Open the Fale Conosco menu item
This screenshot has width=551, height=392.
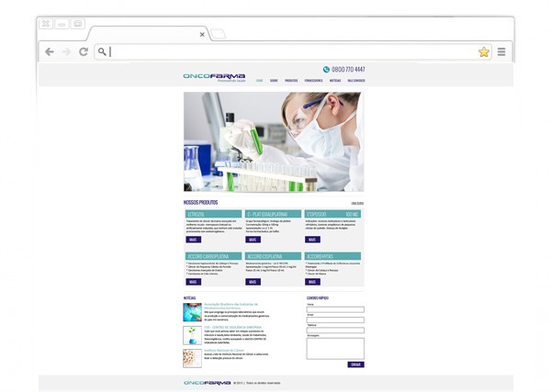356,81
